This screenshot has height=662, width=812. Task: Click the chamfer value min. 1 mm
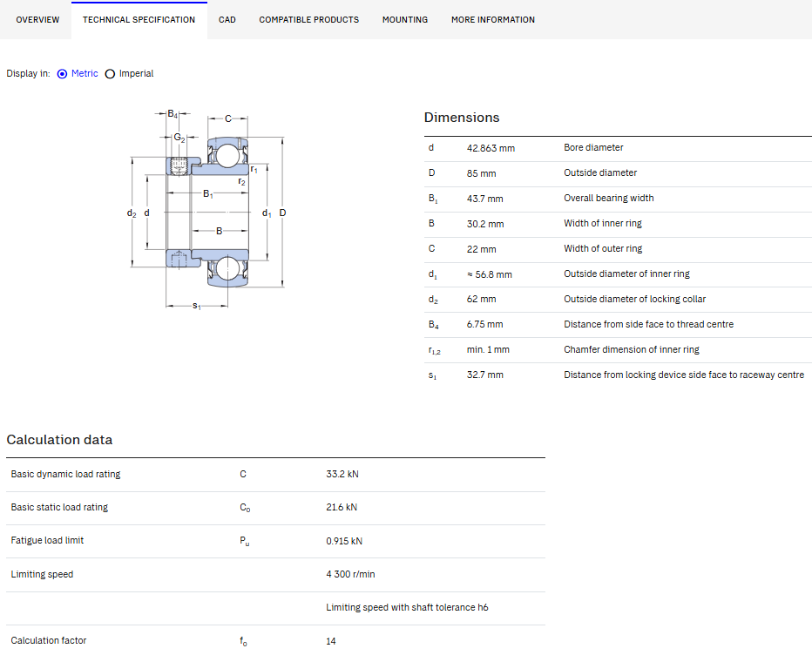pos(488,350)
